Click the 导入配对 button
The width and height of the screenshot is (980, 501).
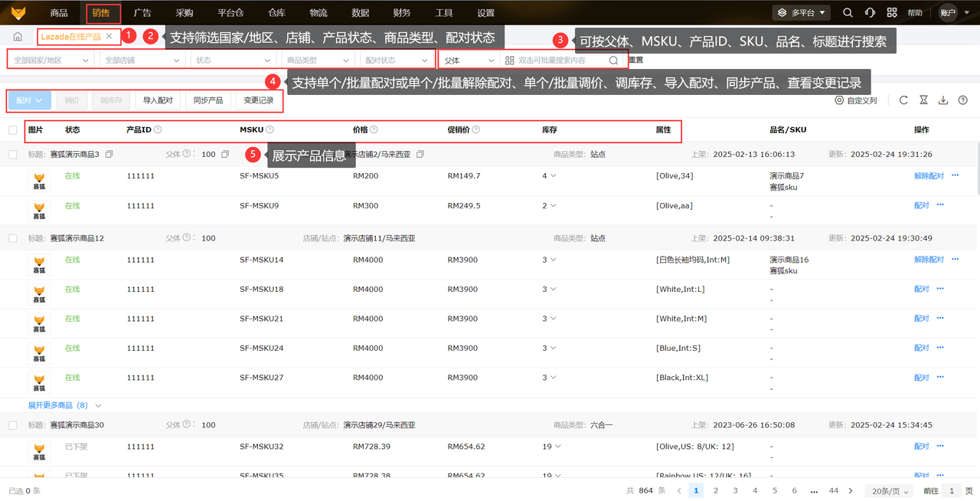[158, 100]
